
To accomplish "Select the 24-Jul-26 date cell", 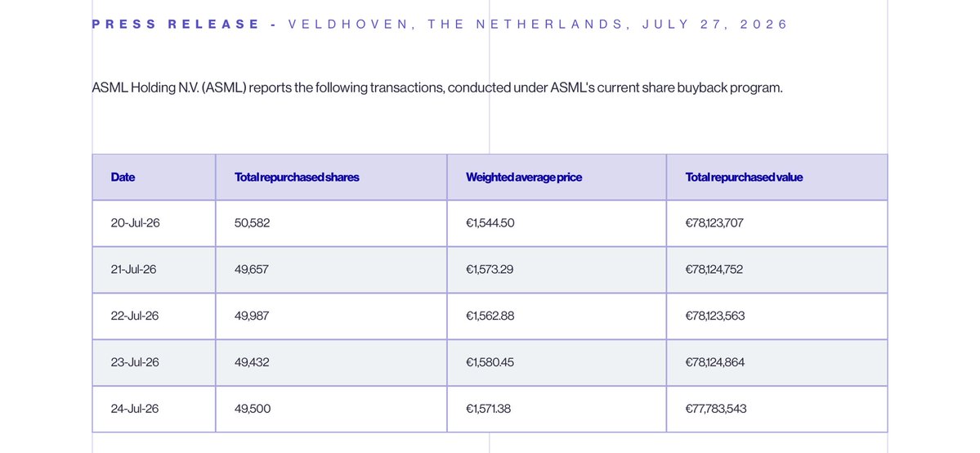I will (154, 409).
